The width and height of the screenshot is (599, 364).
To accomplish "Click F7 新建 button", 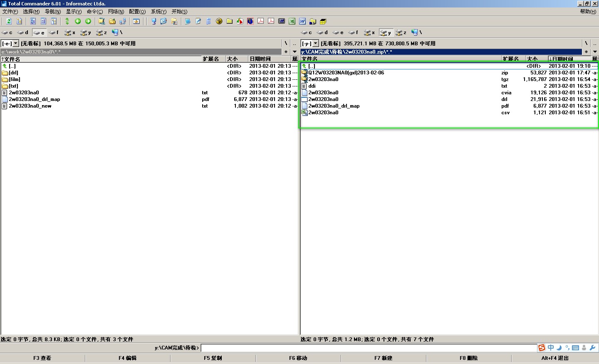I will tap(384, 358).
